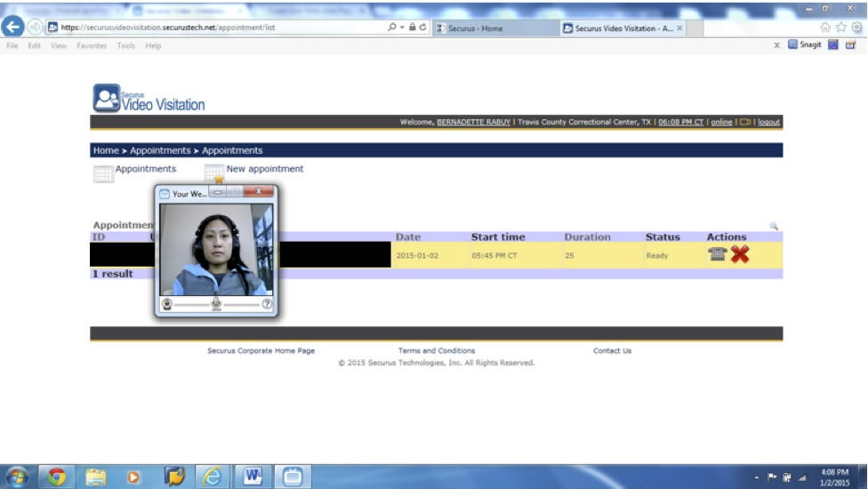Open the new blank tab button
Screen dimensions: 868x489
695,28
